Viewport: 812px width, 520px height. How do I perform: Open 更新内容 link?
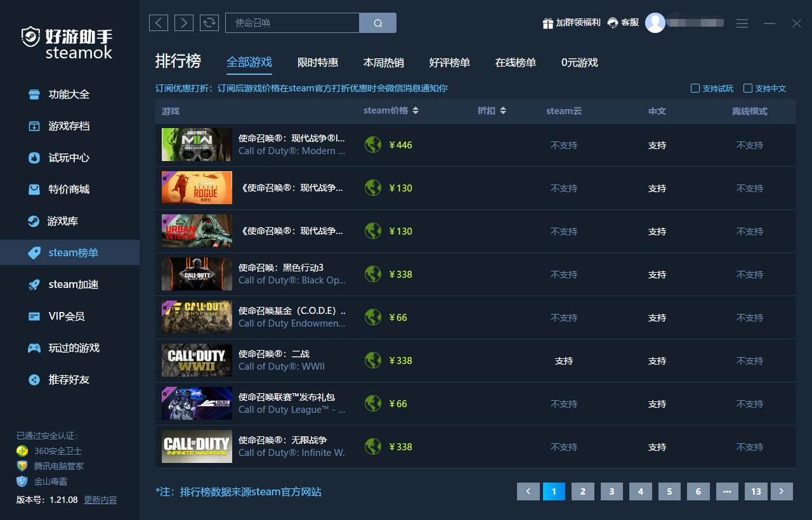[100, 500]
